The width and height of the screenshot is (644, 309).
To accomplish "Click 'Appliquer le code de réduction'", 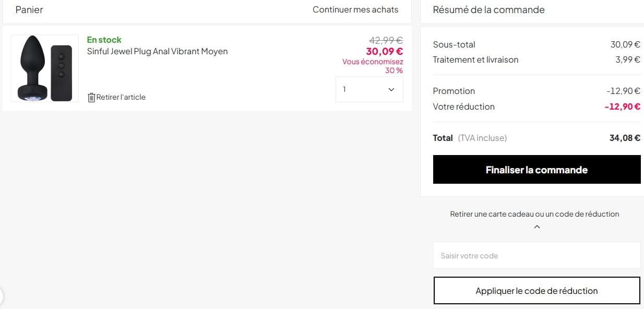I will tap(536, 290).
